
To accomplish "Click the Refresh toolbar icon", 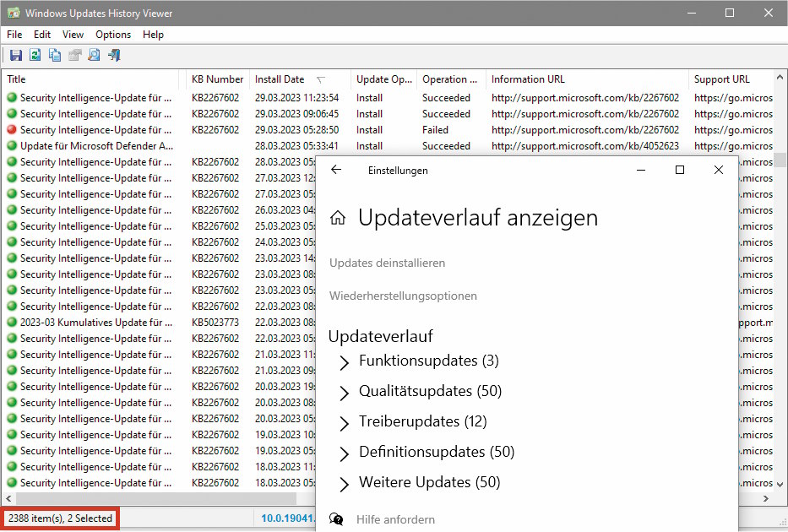I will [x=35, y=55].
